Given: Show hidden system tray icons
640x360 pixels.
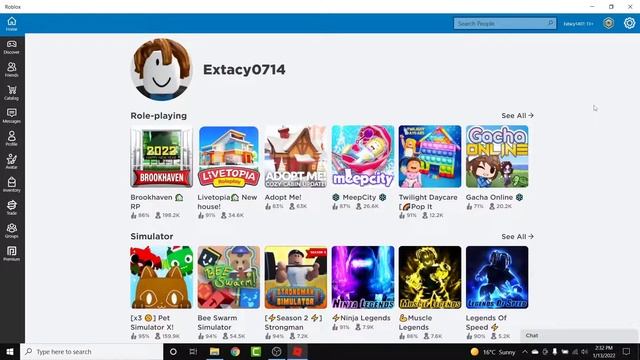Looking at the screenshot, I should tap(524, 352).
